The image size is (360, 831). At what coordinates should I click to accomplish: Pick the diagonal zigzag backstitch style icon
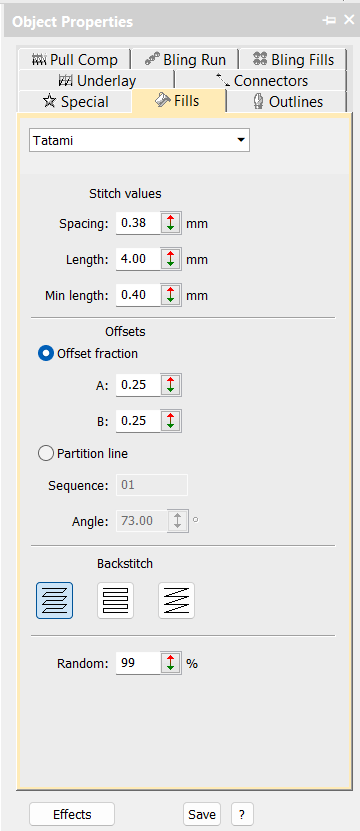pyautogui.click(x=177, y=600)
